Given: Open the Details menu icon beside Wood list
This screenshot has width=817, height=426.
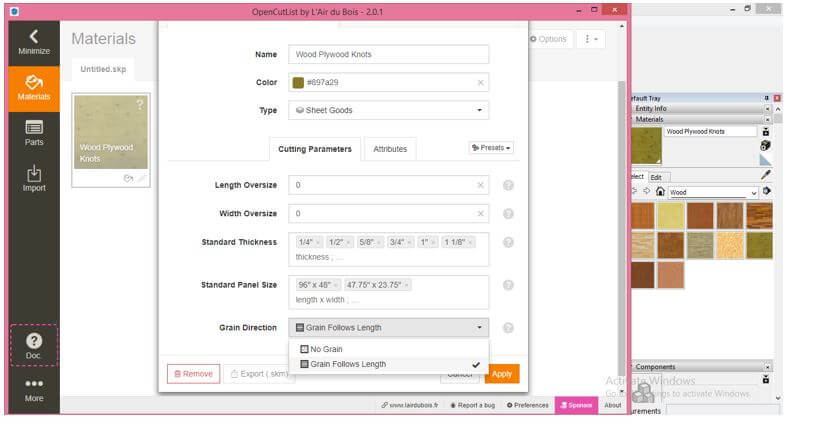Looking at the screenshot, I should (766, 191).
